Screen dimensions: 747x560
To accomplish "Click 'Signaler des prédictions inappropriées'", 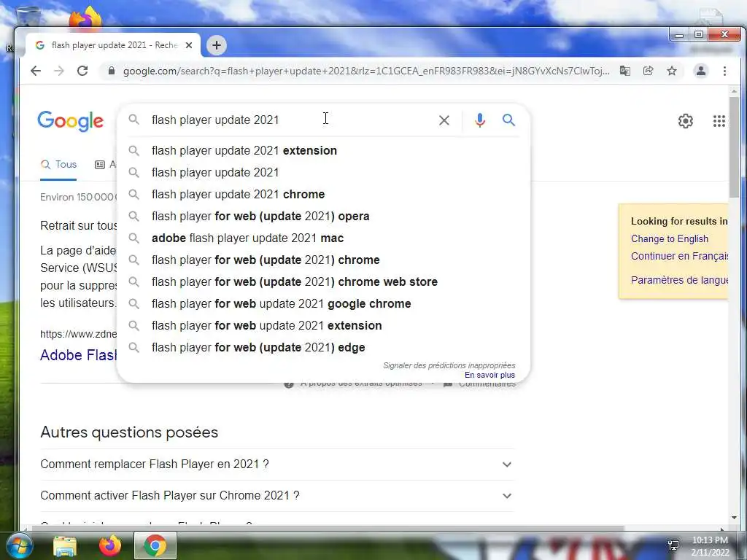I will tap(449, 365).
